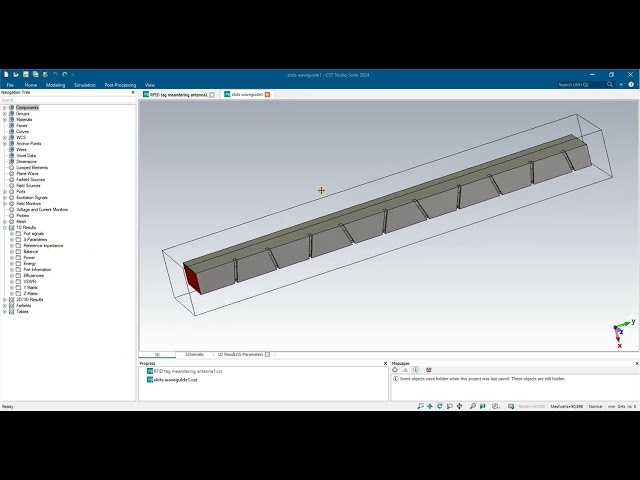Expand the Materials tree node
This screenshot has width=640, height=480.
coord(5,120)
